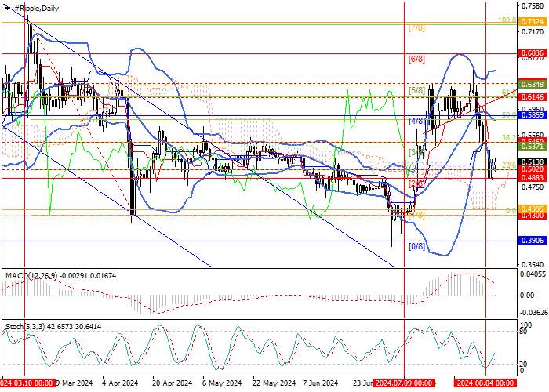This screenshot has width=549, height=392.
Task: Select the red 0.6146 price tag
Action: pyautogui.click(x=533, y=97)
